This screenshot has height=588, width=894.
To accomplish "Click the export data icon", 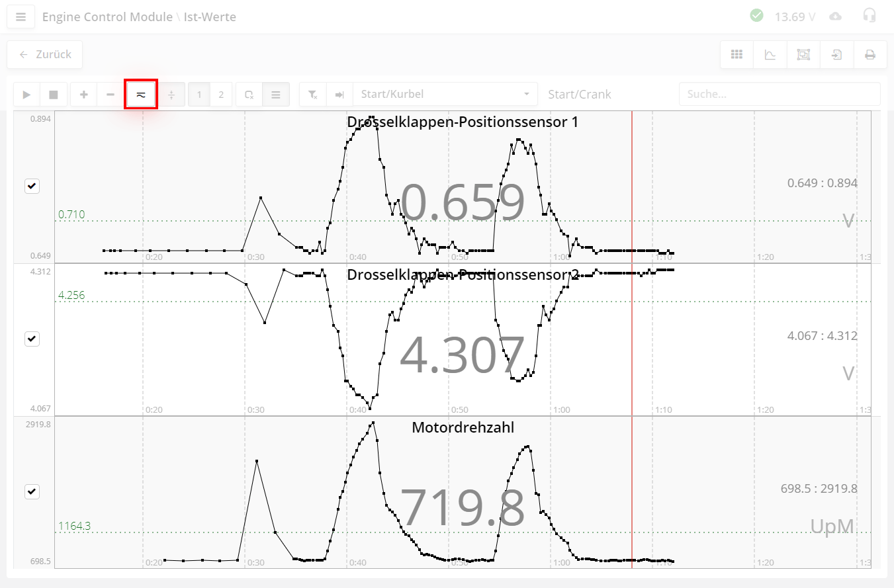I will pos(837,55).
